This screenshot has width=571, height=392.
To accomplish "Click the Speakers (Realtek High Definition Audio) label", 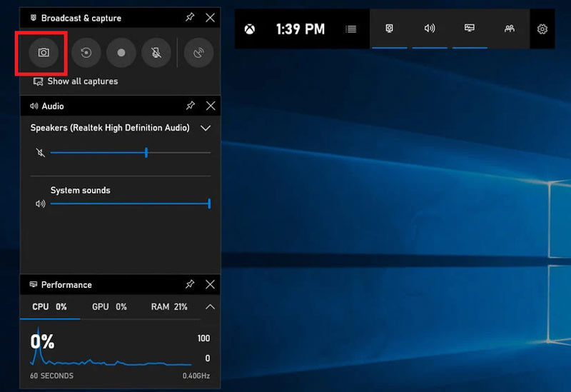I will pos(110,128).
